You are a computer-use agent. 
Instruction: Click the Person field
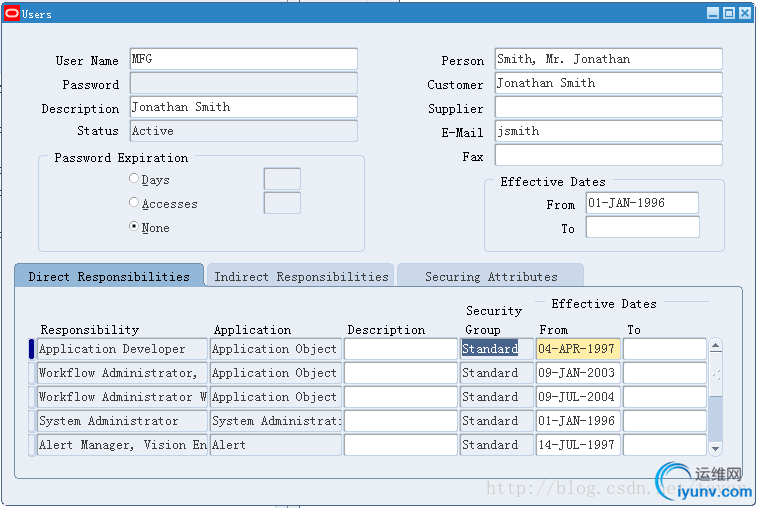[609, 59]
